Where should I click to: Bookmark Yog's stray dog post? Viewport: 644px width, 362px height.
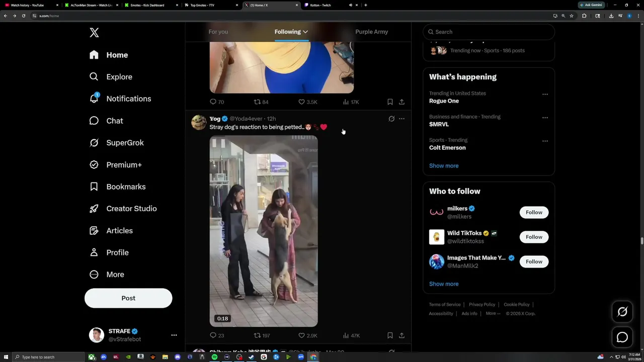point(390,335)
